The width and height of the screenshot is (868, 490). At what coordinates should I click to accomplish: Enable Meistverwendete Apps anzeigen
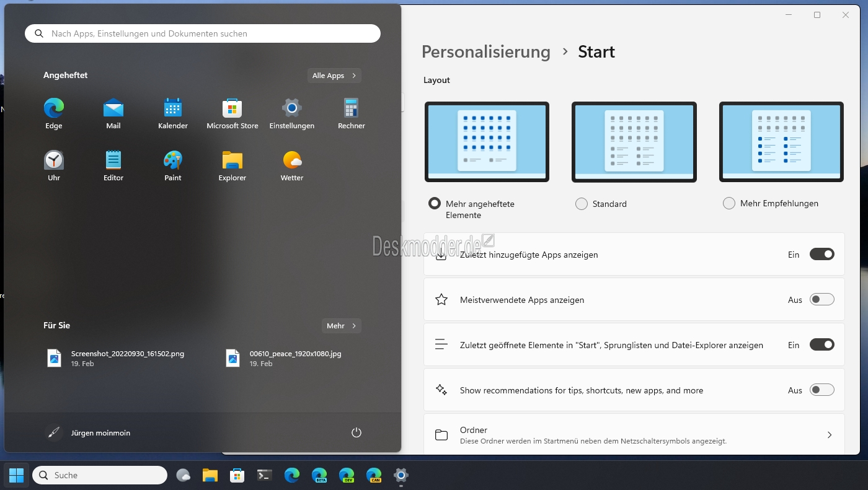pos(822,299)
